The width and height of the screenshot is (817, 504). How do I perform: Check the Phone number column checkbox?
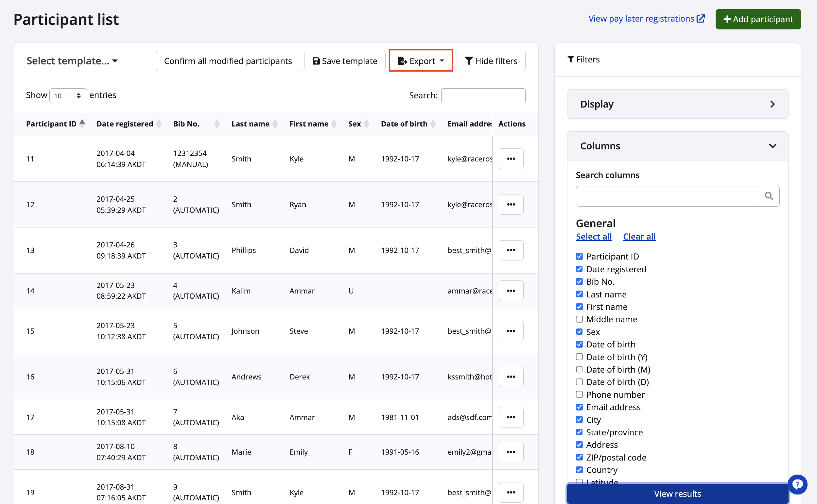coord(579,394)
